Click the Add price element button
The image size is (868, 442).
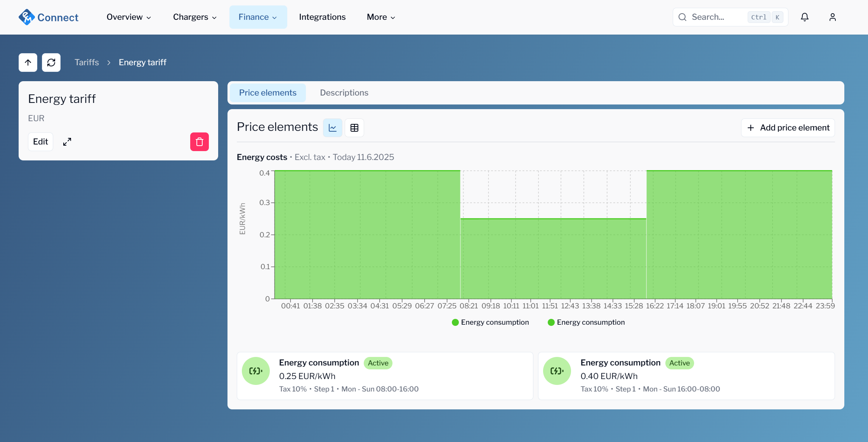(788, 128)
